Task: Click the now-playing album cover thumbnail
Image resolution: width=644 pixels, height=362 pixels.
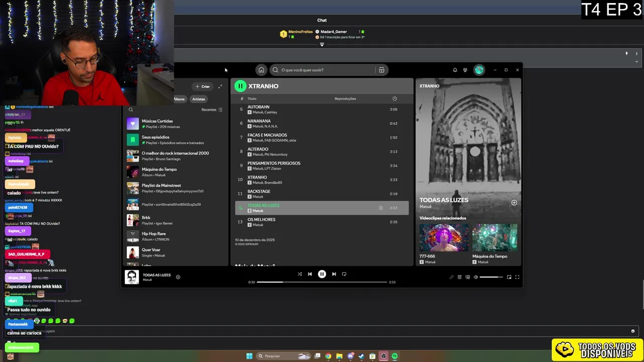Action: click(132, 277)
